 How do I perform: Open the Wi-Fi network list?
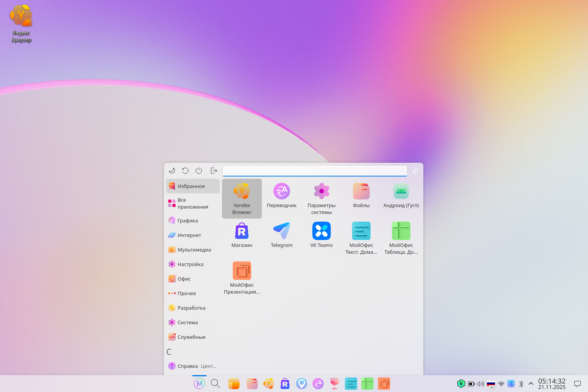501,384
